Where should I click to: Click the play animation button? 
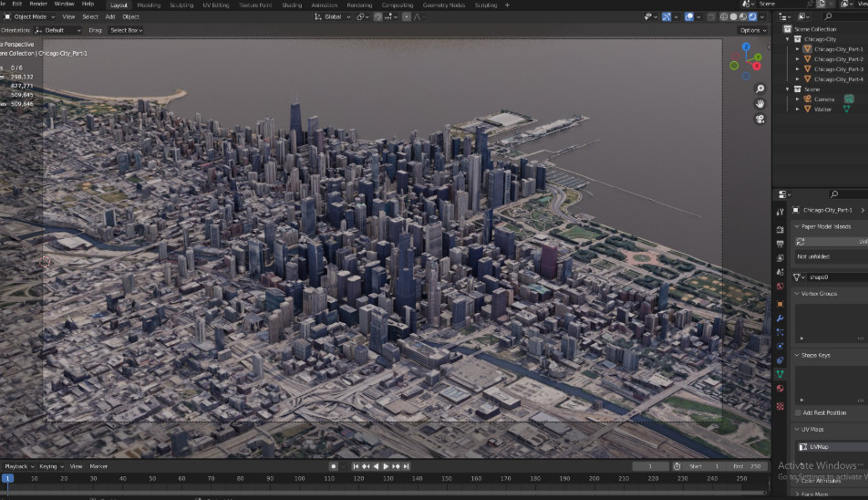pyautogui.click(x=386, y=467)
